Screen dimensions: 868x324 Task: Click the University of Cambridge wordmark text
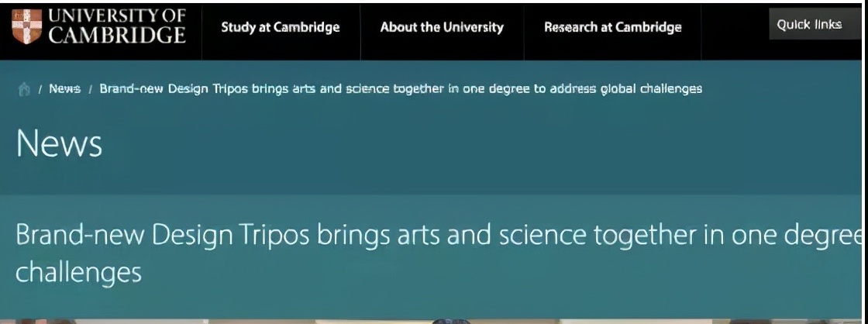[117, 26]
